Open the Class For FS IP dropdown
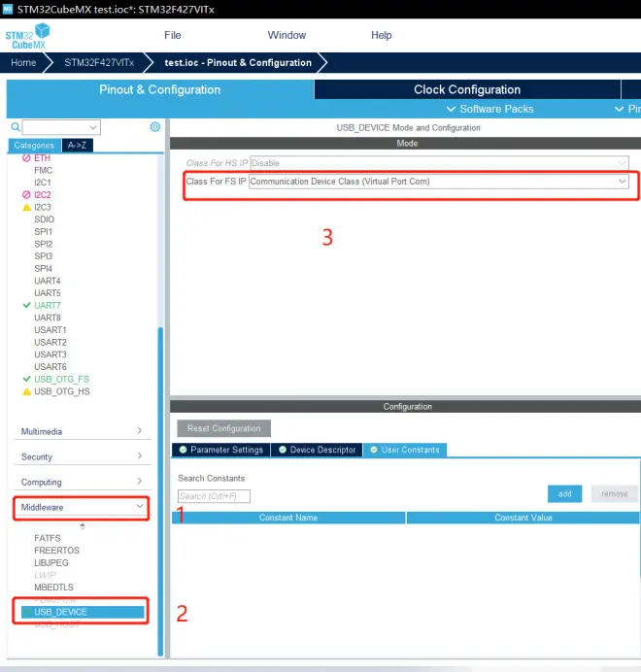Viewport: 641px width, 672px height. (438, 182)
